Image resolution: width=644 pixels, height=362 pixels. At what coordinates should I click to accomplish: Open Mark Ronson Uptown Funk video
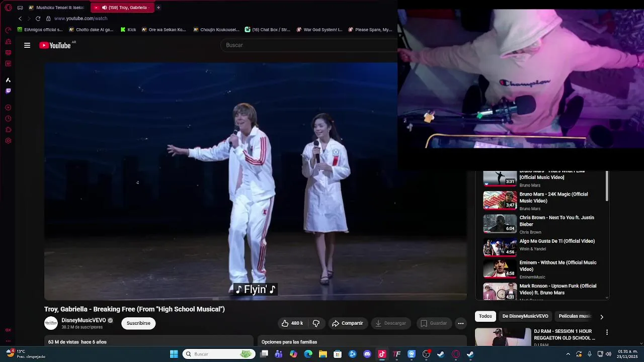[558, 289]
